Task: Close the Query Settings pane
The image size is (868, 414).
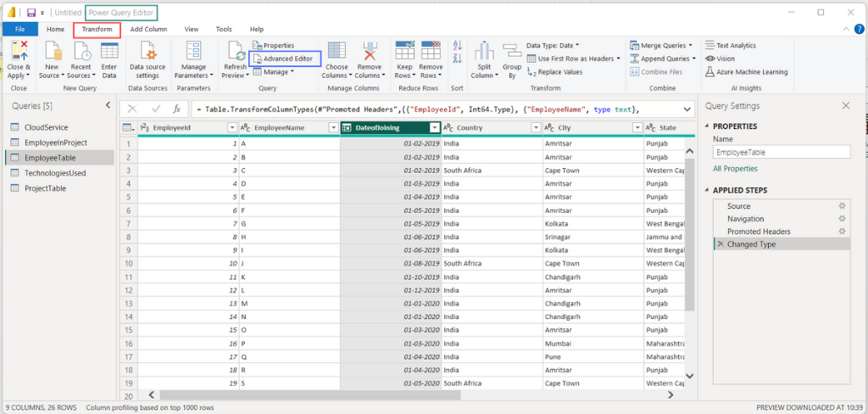Action: (845, 106)
